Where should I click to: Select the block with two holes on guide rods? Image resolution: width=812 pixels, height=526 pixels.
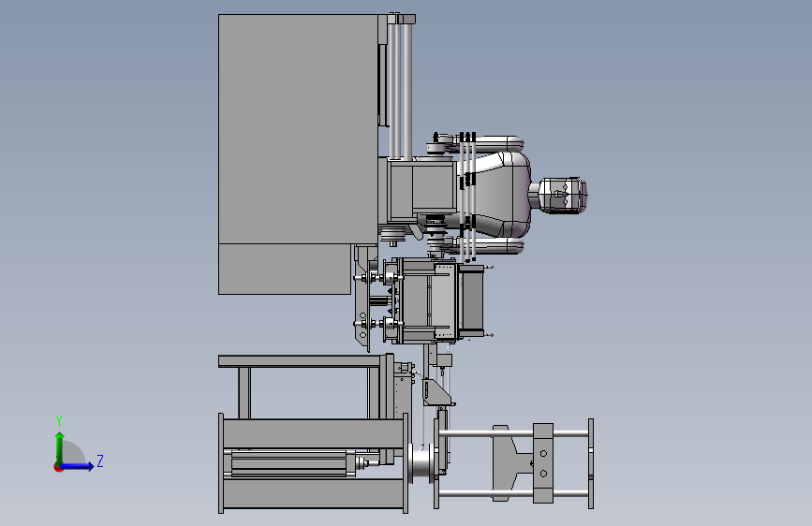tap(542, 463)
